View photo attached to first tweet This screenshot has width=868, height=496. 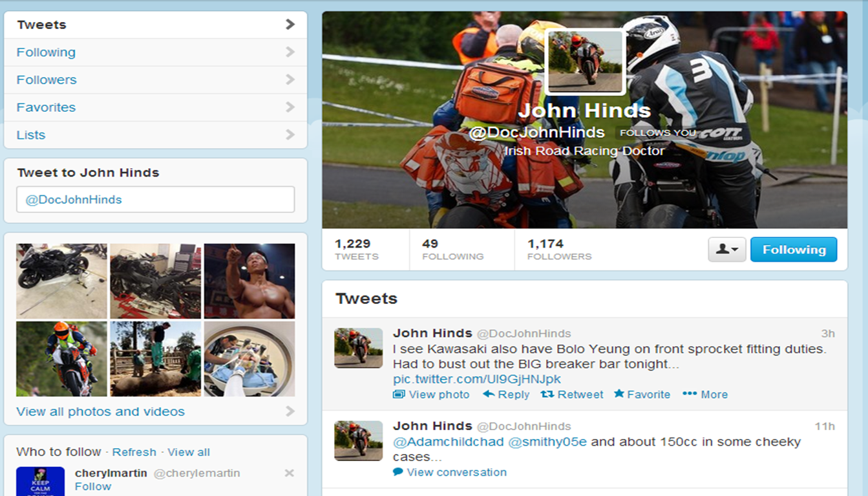click(431, 394)
